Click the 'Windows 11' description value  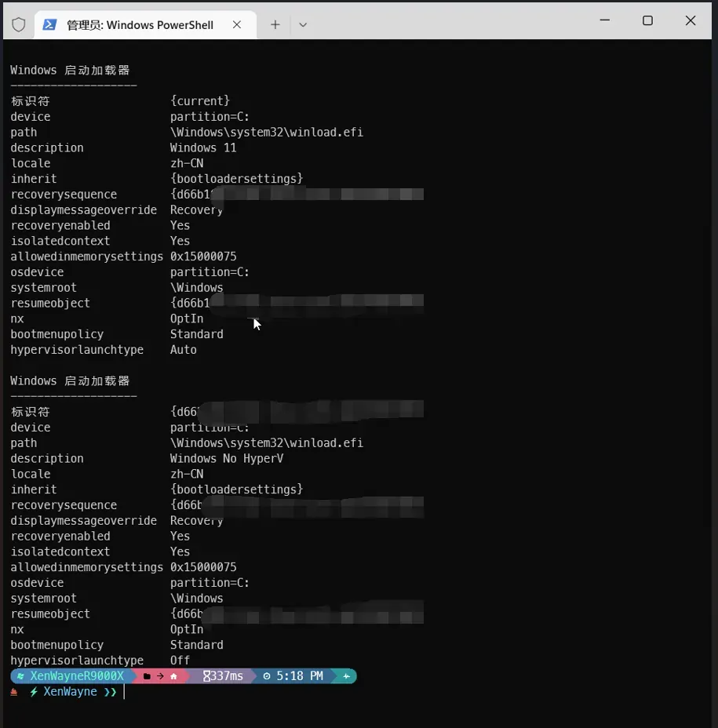pos(203,147)
